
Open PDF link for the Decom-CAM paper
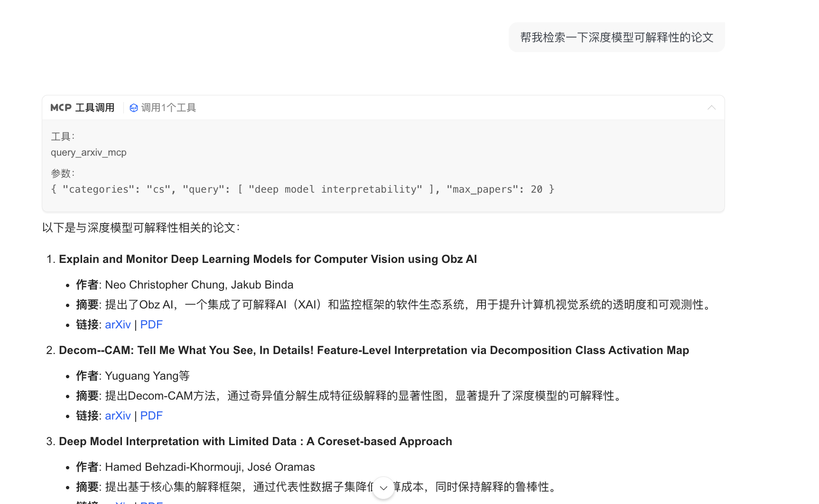[151, 416]
